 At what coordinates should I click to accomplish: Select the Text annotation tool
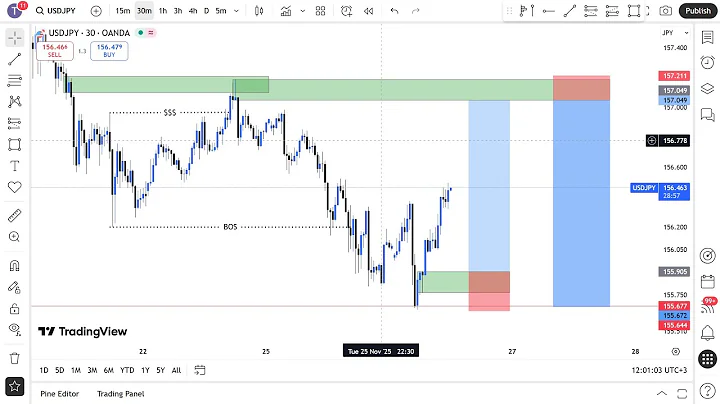15,166
